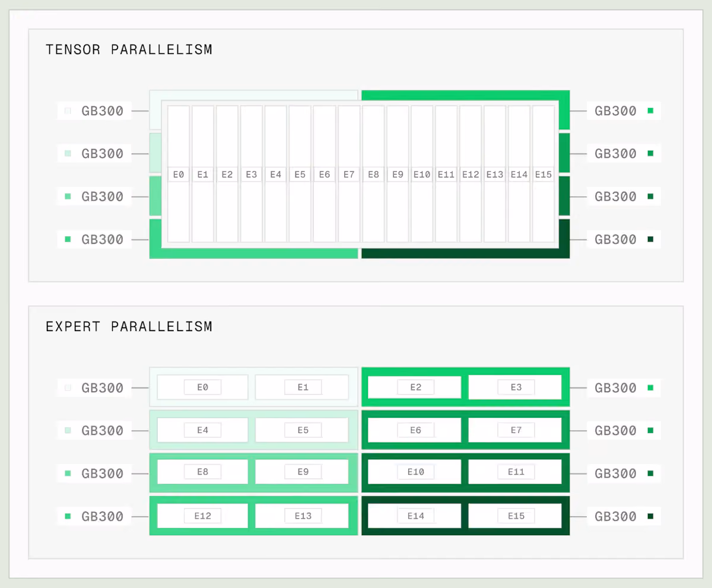Select E4 column label in Tensor Parallelism

[276, 174]
